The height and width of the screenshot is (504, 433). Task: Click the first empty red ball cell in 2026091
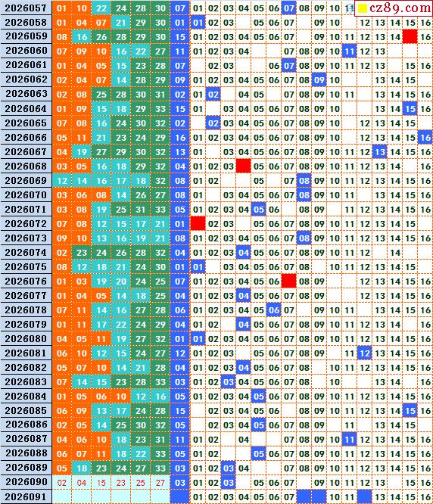(x=62, y=497)
